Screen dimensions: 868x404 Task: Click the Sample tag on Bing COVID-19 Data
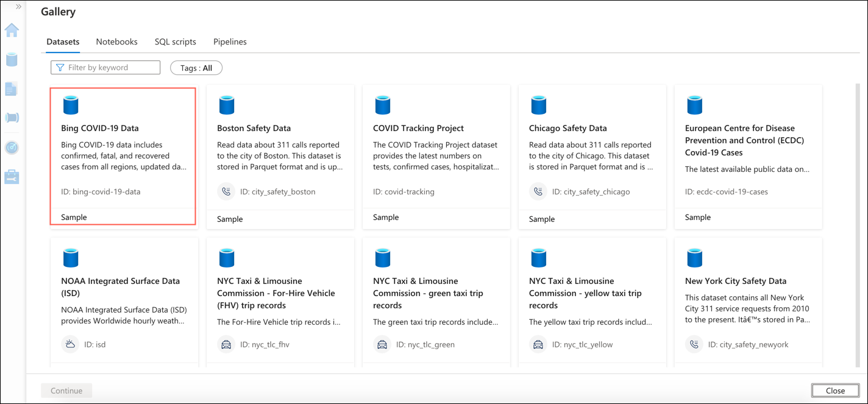tap(74, 218)
